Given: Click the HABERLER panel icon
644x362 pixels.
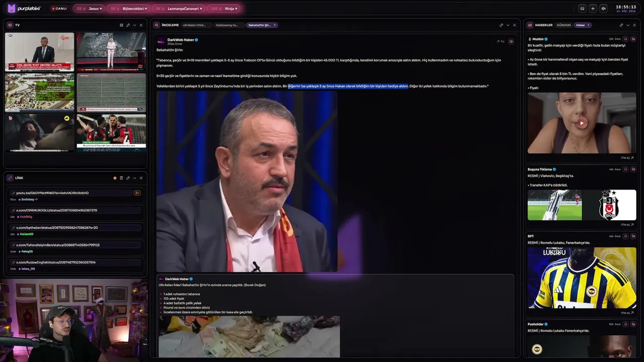Looking at the screenshot, I should pos(530,25).
